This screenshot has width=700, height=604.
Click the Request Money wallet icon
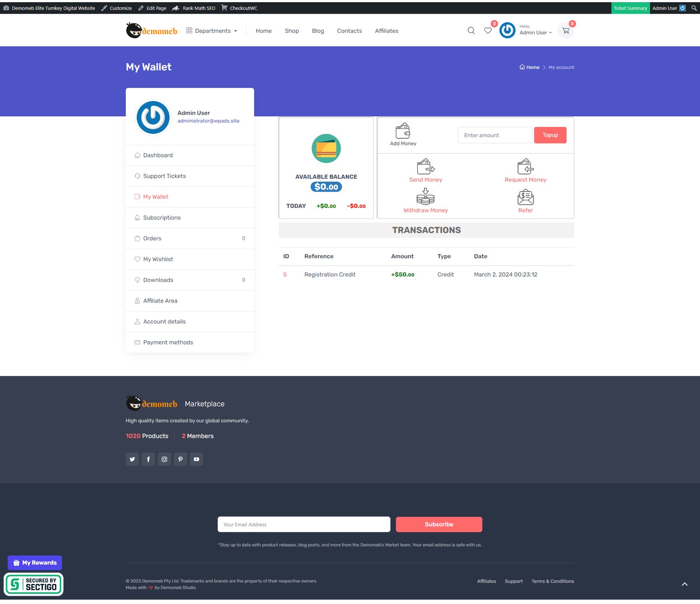[x=525, y=167]
